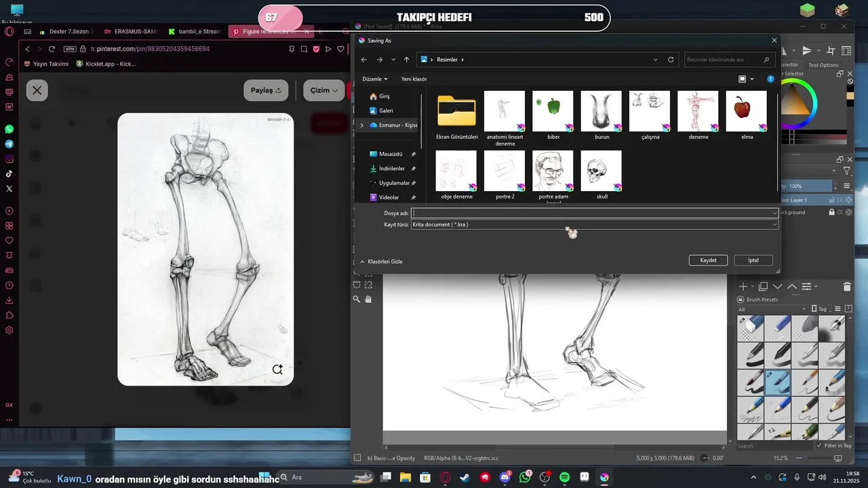Open Instagram in Opera sidebar
Viewport: 868px width, 488px height.
[9, 159]
